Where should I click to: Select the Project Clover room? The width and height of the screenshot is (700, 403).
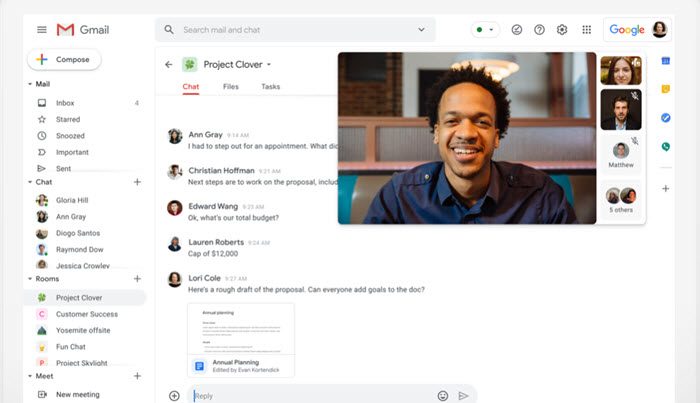pyautogui.click(x=85, y=298)
